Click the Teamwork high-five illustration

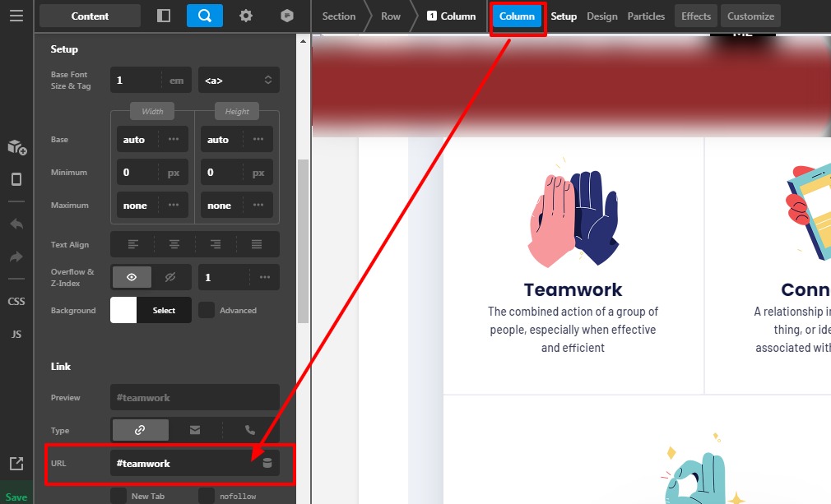tap(573, 213)
